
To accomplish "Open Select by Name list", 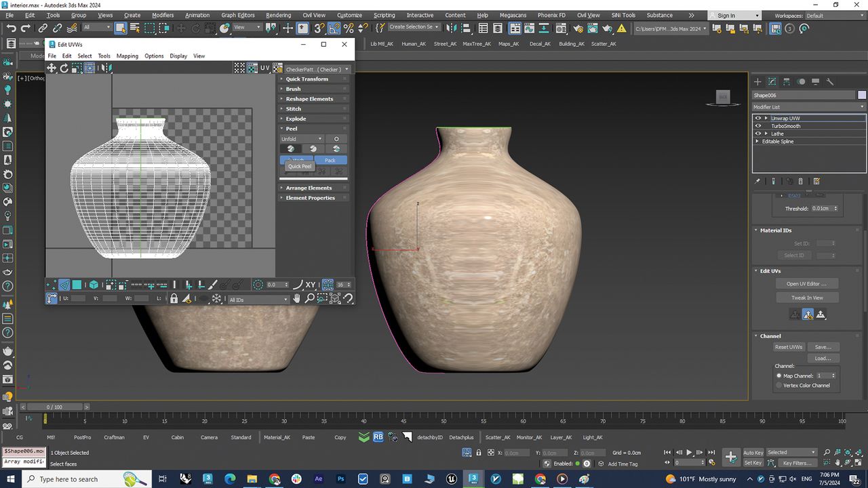I will pos(135,28).
